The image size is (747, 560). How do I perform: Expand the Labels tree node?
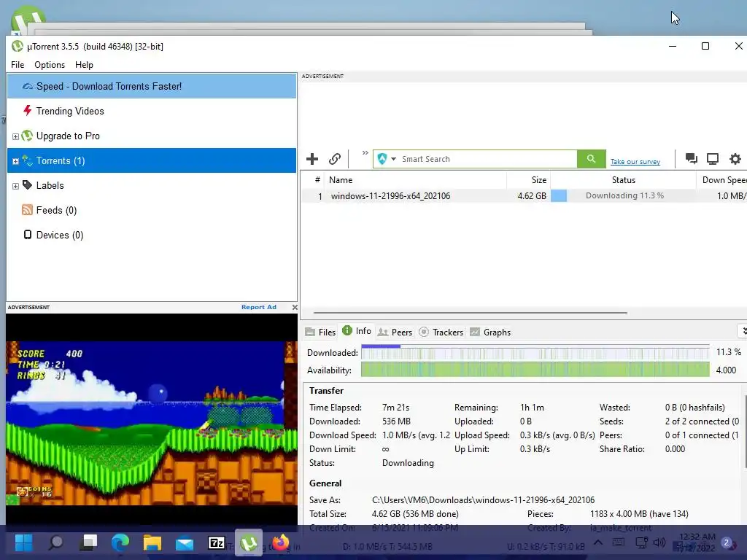[x=15, y=186]
